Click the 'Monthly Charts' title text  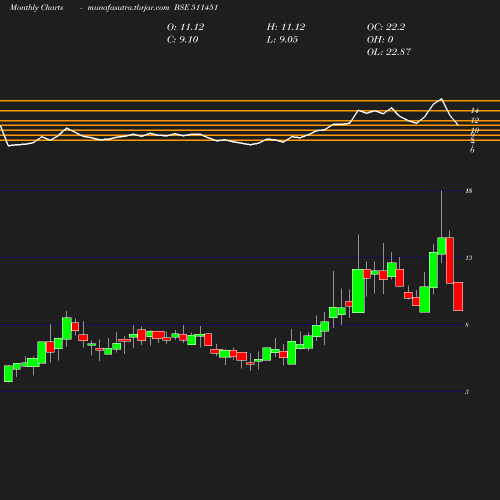(x=36, y=8)
